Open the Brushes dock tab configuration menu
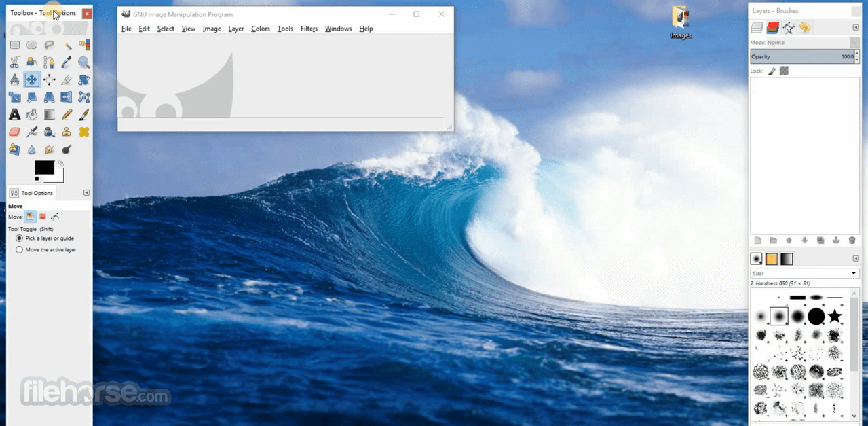This screenshot has width=868, height=426. pyautogui.click(x=856, y=258)
